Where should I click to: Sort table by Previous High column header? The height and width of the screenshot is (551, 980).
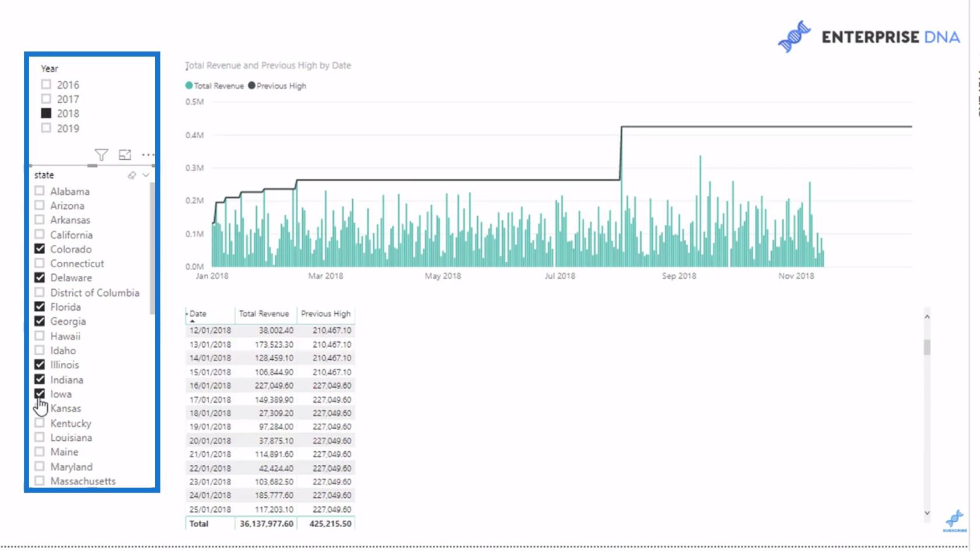pos(325,314)
